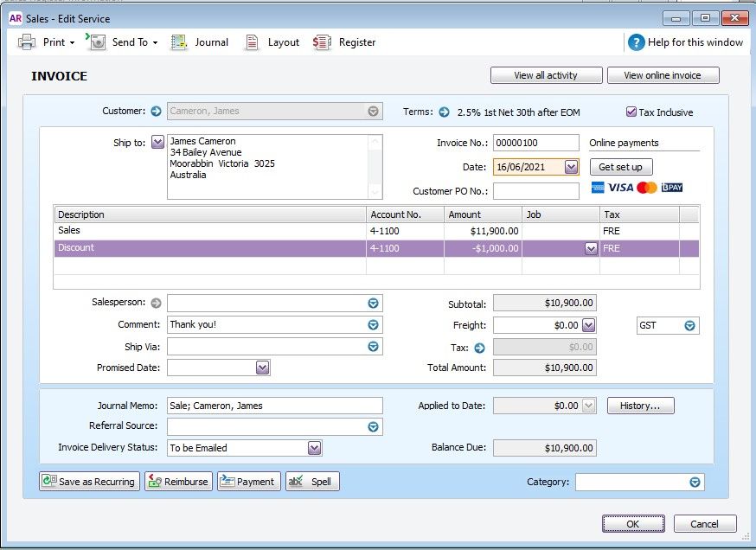The image size is (756, 550).
Task: Open the Register toolbar icon
Action: (322, 42)
